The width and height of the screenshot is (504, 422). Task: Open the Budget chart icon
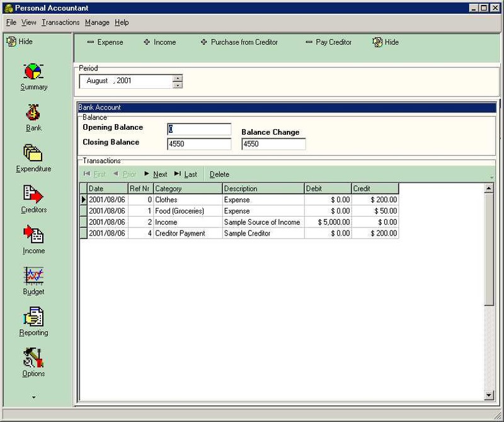[x=33, y=276]
